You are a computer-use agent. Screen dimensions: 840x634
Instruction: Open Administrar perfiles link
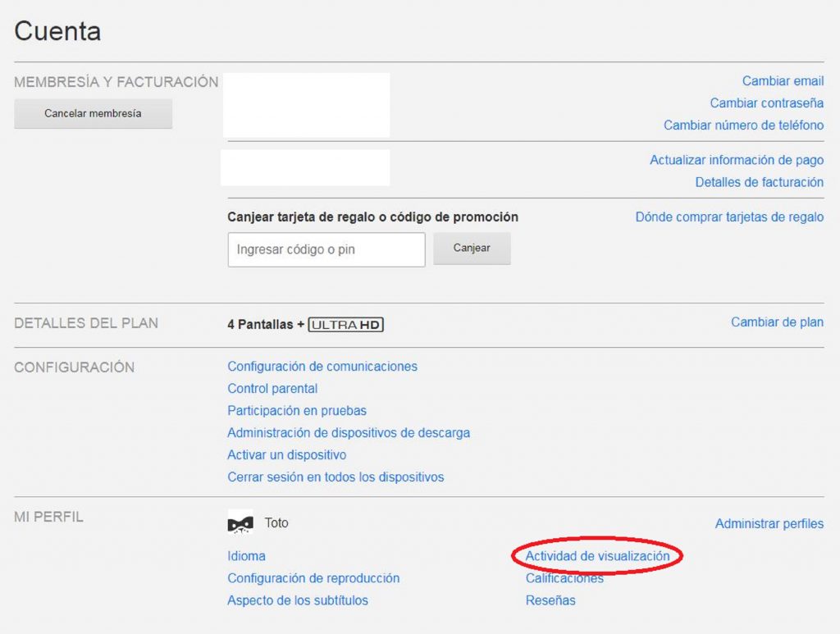point(769,524)
